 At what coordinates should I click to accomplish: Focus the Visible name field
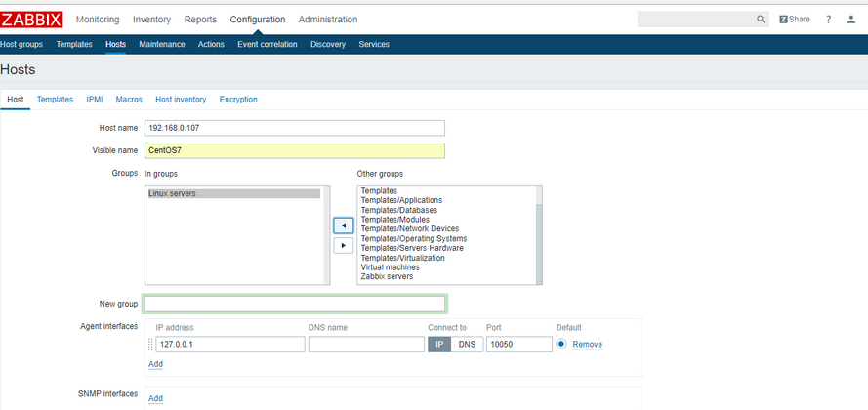click(295, 150)
